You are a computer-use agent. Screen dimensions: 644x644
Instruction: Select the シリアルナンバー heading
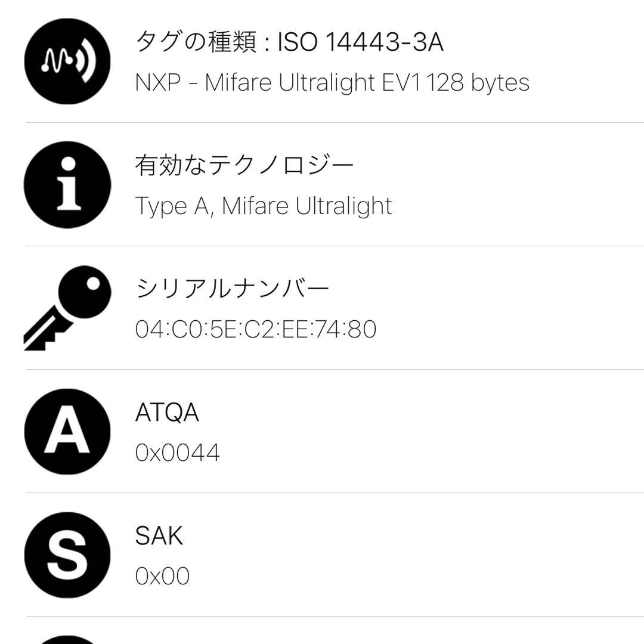[x=233, y=289]
